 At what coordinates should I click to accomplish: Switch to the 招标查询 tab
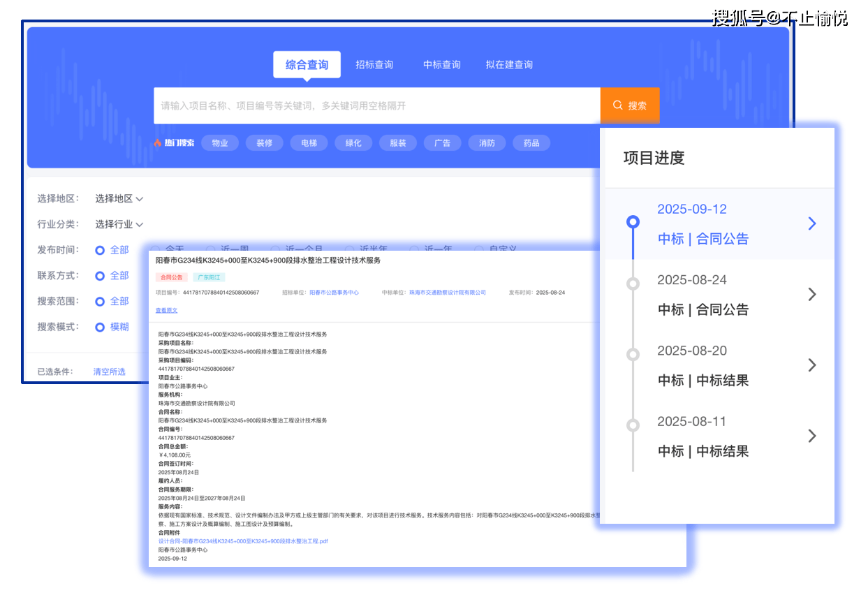click(x=374, y=65)
